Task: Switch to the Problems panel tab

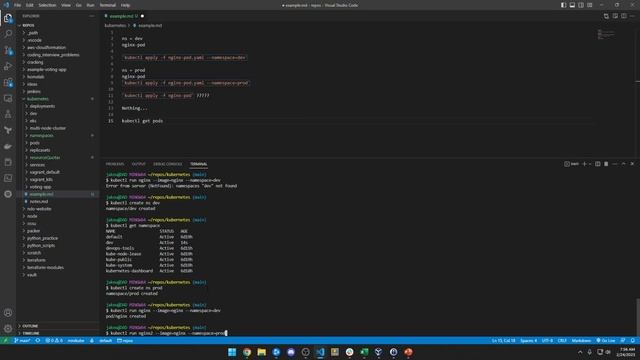Action: click(115, 164)
